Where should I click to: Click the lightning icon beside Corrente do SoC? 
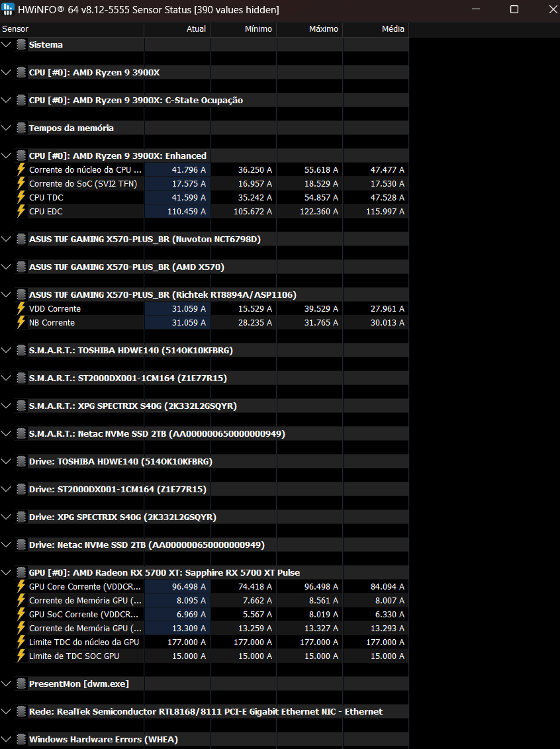tap(21, 183)
